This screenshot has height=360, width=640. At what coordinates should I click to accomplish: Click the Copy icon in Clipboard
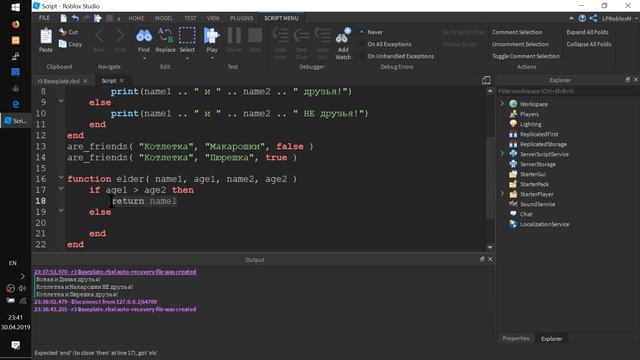tap(62, 44)
